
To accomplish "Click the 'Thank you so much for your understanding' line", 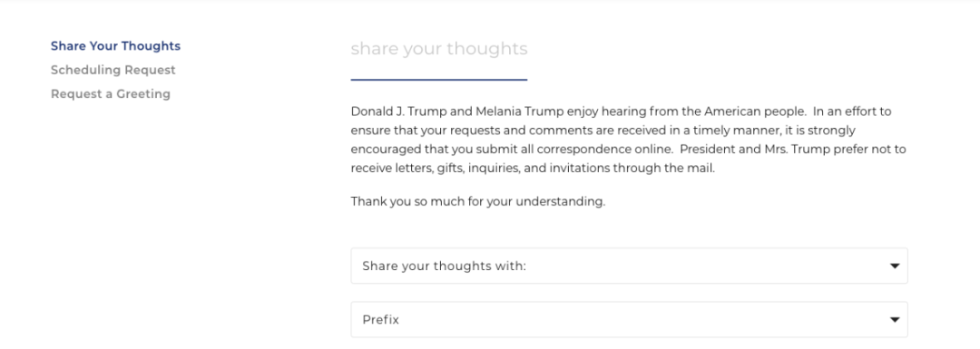I will pos(478,201).
